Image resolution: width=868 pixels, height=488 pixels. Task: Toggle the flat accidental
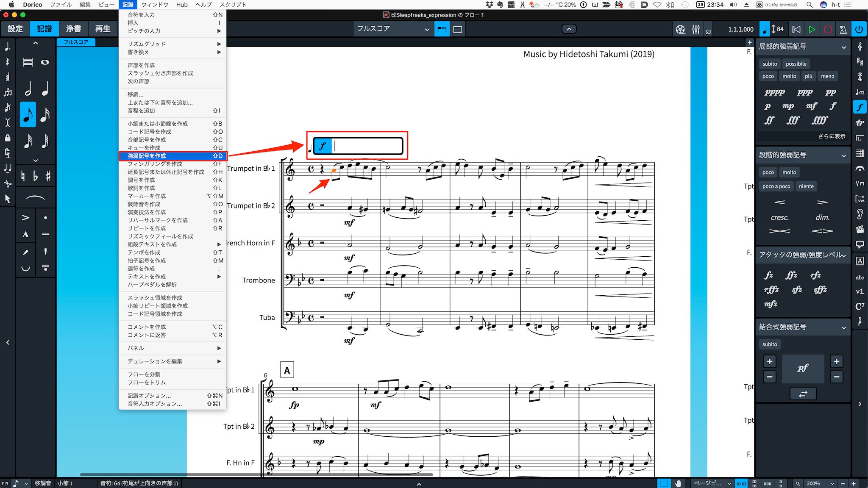36,176
